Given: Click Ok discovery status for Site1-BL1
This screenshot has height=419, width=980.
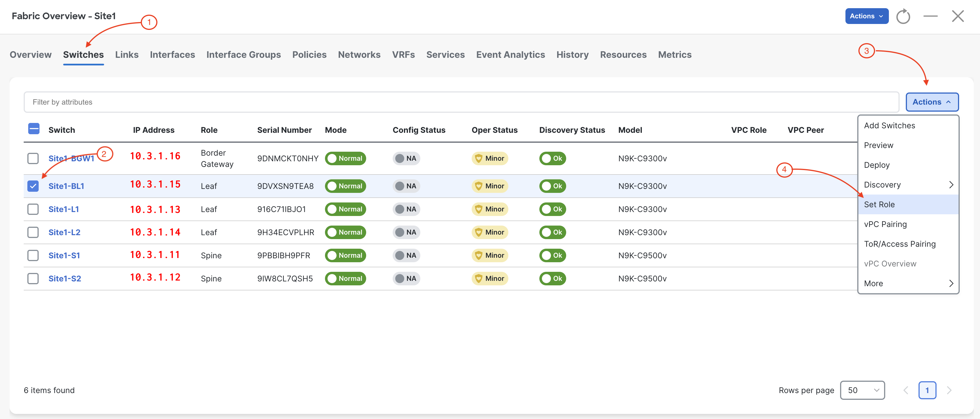Looking at the screenshot, I should point(552,186).
